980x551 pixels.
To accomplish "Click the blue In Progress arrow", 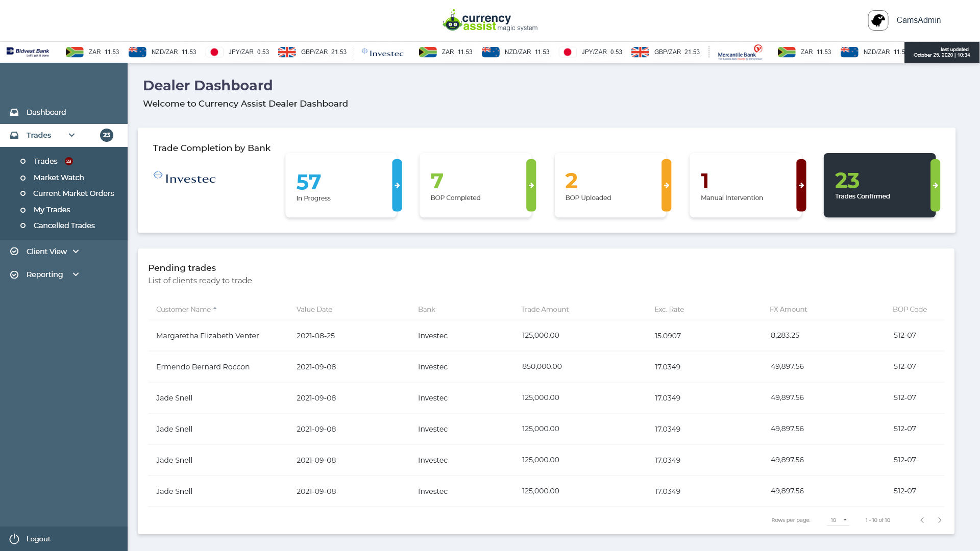I will pos(397,185).
